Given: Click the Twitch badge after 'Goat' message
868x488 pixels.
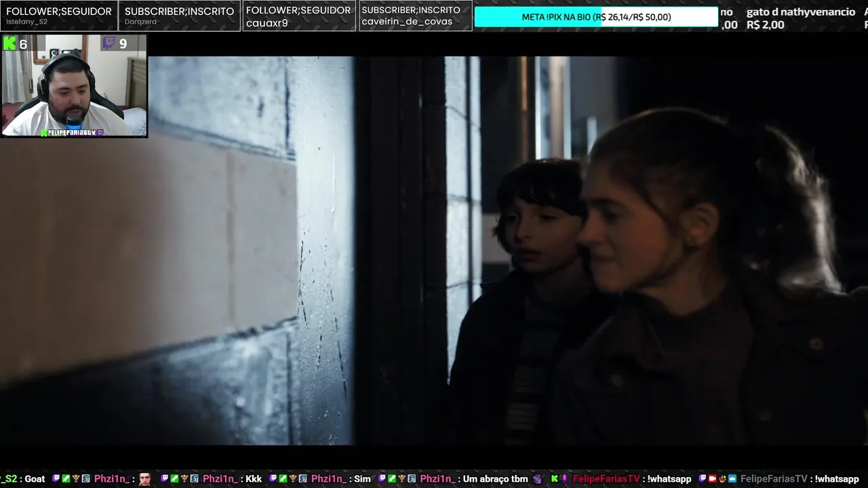Looking at the screenshot, I should point(56,479).
